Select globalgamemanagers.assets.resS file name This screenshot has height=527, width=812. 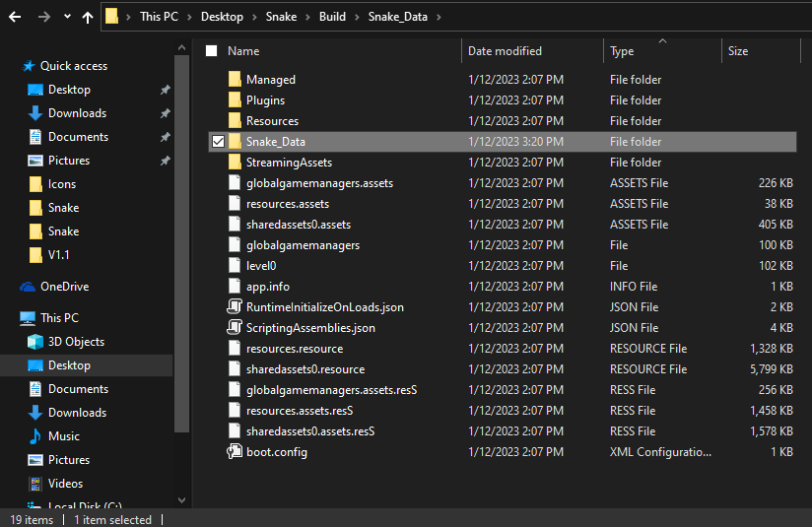[x=331, y=390]
